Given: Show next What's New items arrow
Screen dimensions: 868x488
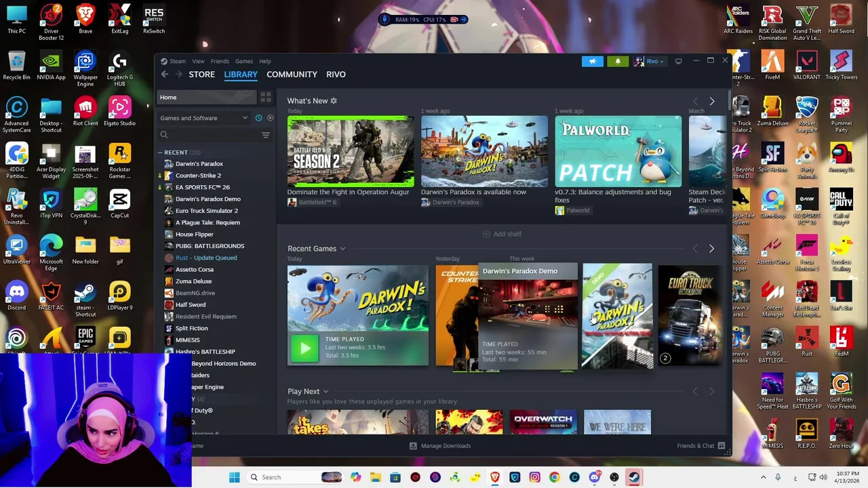Looking at the screenshot, I should pyautogui.click(x=711, y=101).
